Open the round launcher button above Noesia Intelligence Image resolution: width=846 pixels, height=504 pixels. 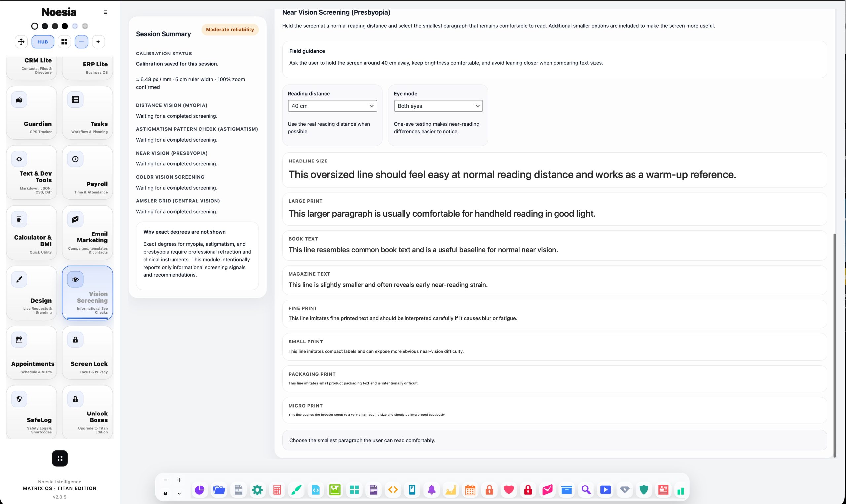(60, 458)
